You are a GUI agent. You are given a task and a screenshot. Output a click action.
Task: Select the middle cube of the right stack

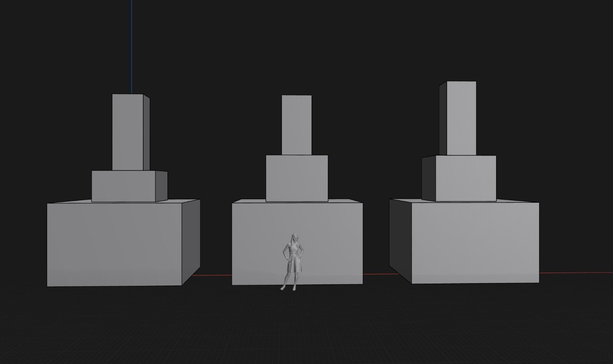[x=459, y=178]
